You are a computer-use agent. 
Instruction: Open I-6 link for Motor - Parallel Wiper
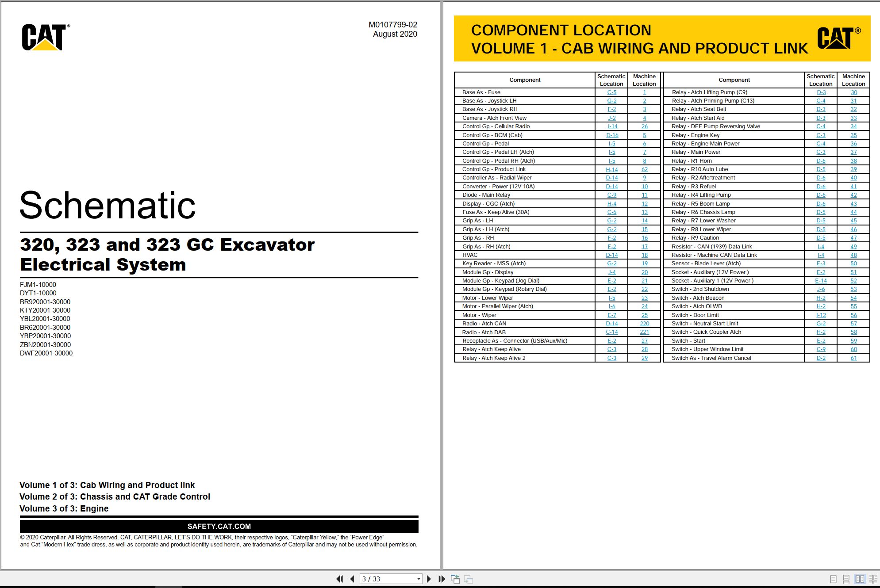611,306
